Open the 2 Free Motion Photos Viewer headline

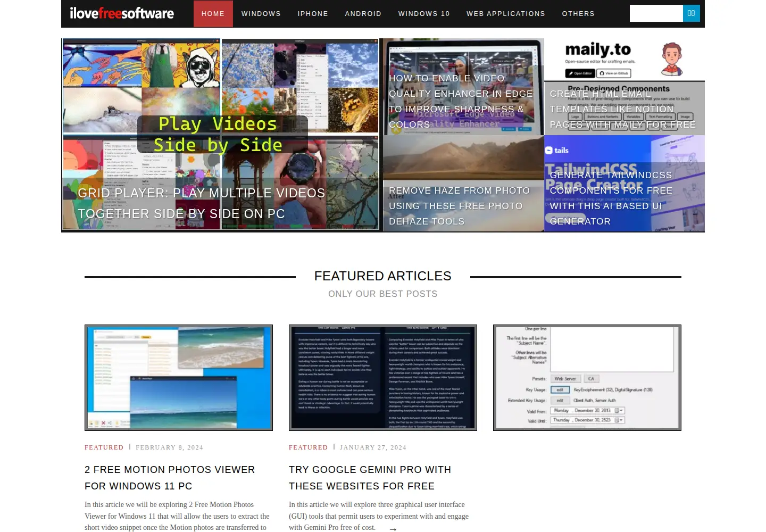click(170, 478)
